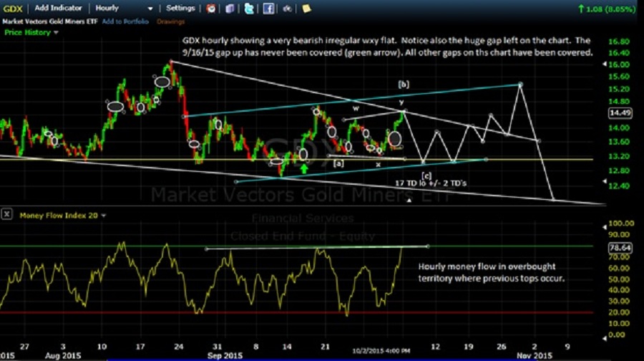Click the 78.64 money flow value tag
The width and height of the screenshot is (644, 361).
[x=620, y=248]
